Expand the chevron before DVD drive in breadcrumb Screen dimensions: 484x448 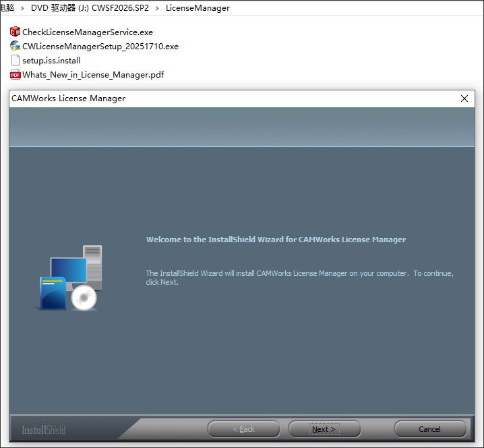click(22, 8)
